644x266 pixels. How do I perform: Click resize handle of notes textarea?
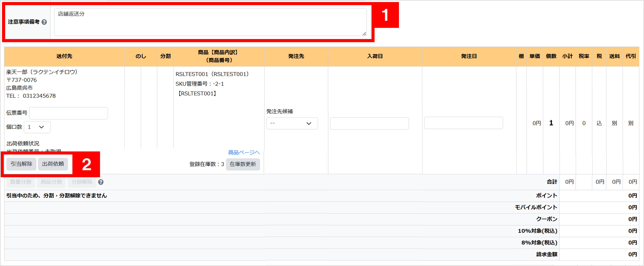click(364, 34)
